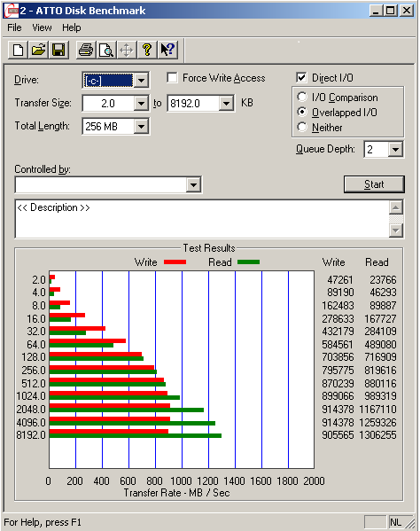Expand the Queue Depth dropdown

pos(395,149)
